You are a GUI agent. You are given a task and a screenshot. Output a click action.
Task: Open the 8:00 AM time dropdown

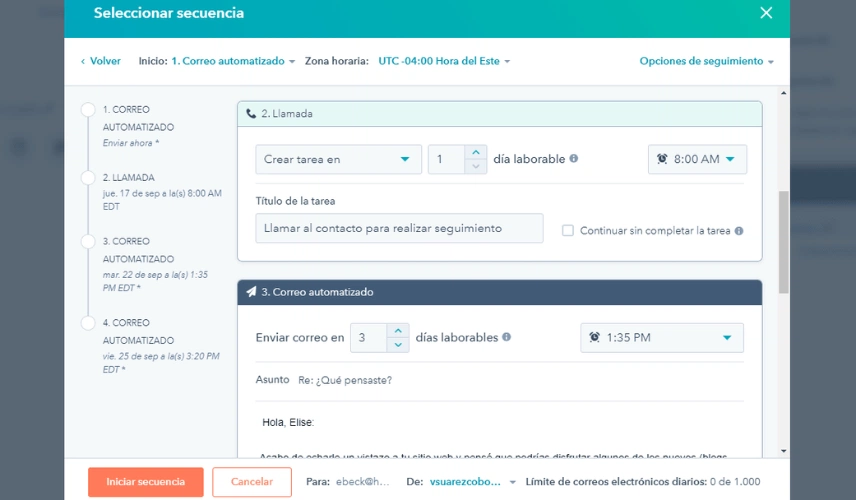(x=697, y=159)
